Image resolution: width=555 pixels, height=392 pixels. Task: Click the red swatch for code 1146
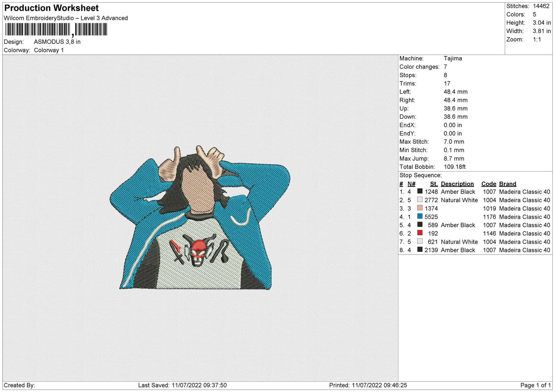(x=420, y=233)
